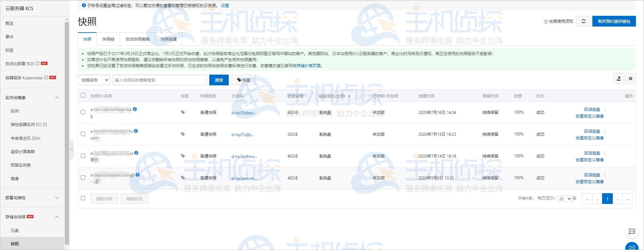Click 创建自定义镜像 for the 2020年7月15日 snapshot
This screenshot has width=644, height=250.
pyautogui.click(x=590, y=138)
